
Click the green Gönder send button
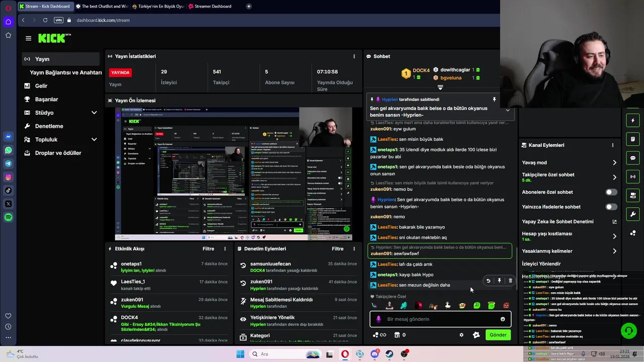coord(498,335)
